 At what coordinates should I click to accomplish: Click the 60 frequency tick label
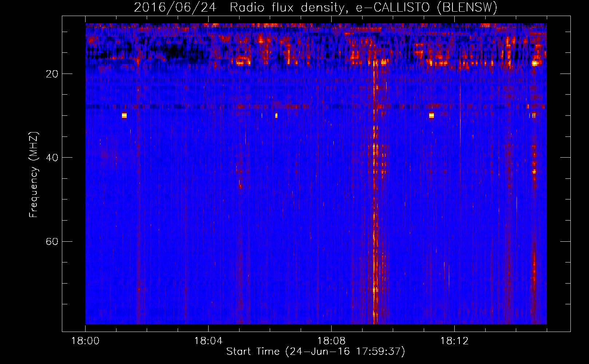(x=52, y=242)
